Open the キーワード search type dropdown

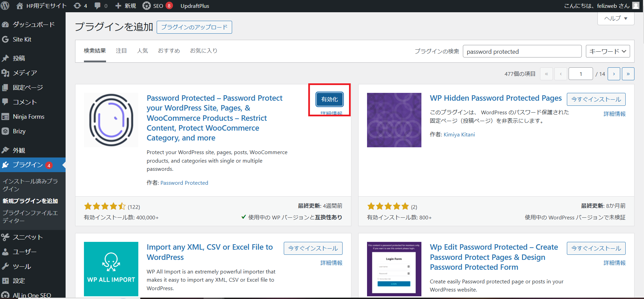(608, 51)
